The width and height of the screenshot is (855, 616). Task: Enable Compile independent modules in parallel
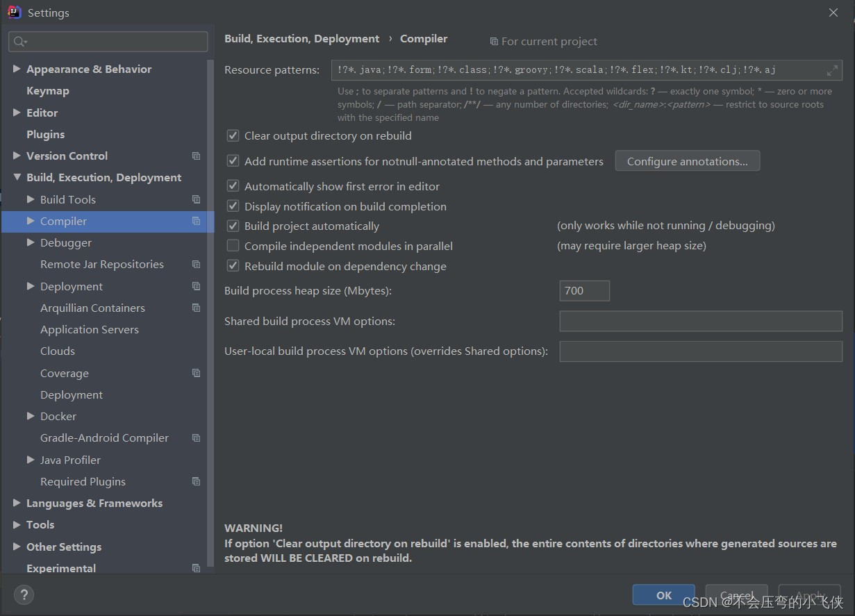tap(233, 246)
